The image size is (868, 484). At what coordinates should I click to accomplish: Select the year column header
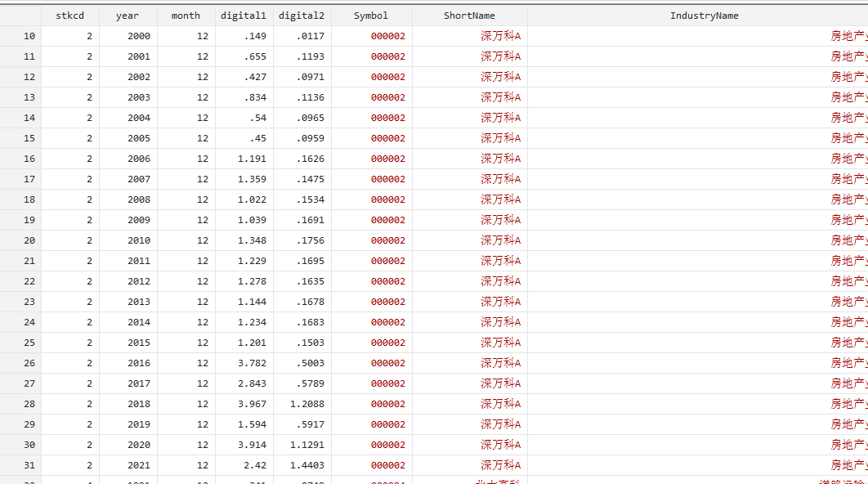pos(128,16)
